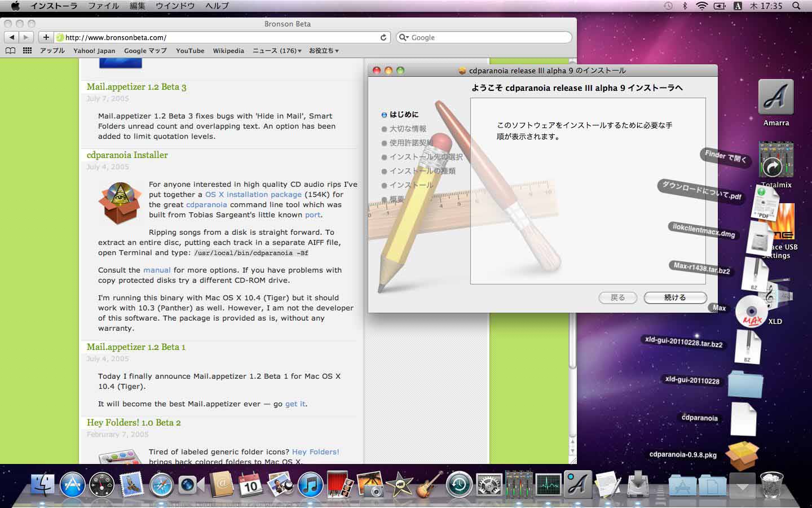This screenshot has height=508, width=812.
Task: Open Photo Booth in the Dock
Action: [339, 484]
